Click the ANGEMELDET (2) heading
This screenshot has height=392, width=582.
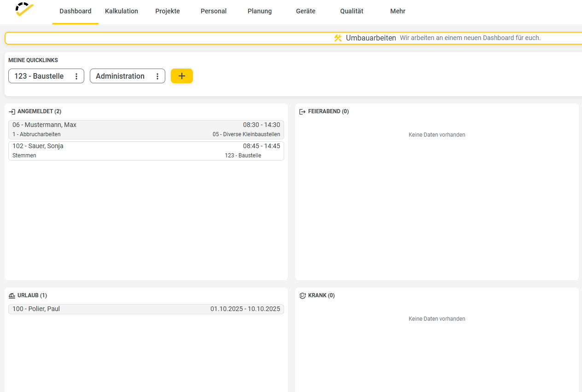pyautogui.click(x=39, y=111)
